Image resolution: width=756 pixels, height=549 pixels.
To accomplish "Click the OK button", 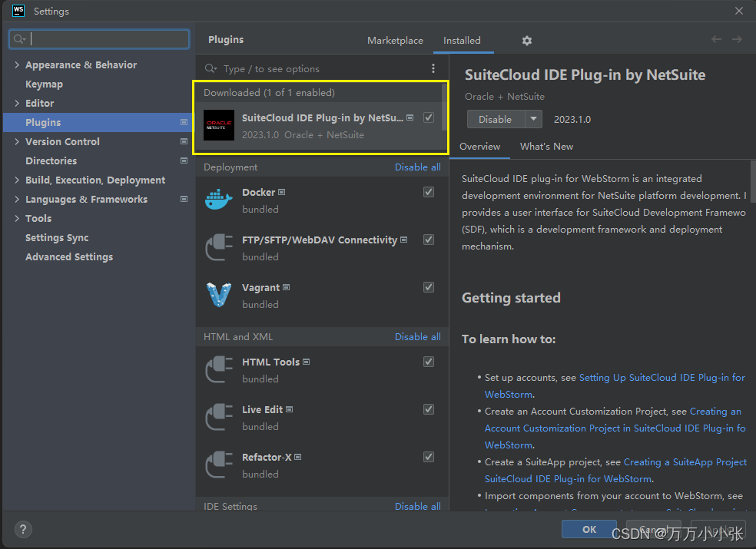I will (x=589, y=529).
